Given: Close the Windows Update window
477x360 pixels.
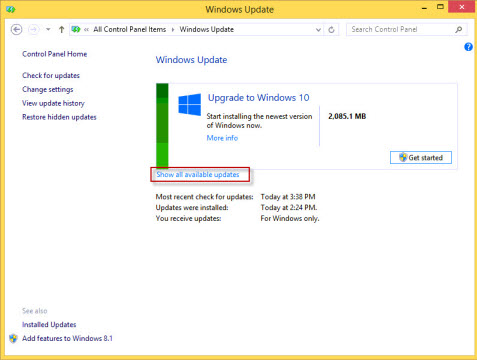Looking at the screenshot, I should 462,7.
